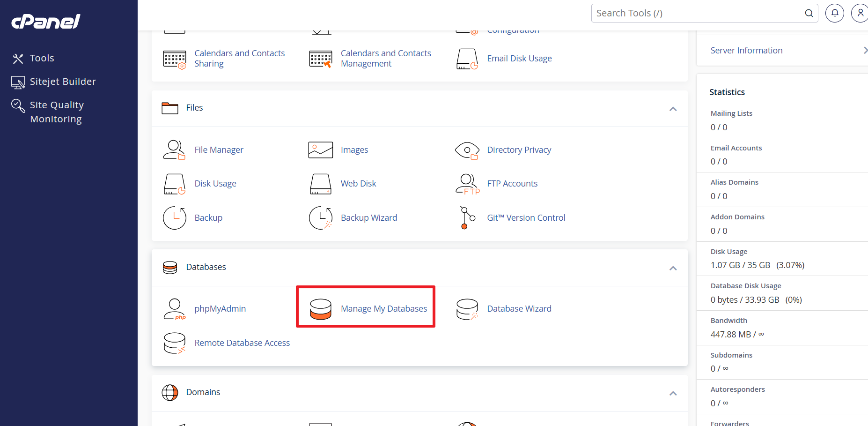
Task: Click the Statistics heading
Action: [x=727, y=92]
